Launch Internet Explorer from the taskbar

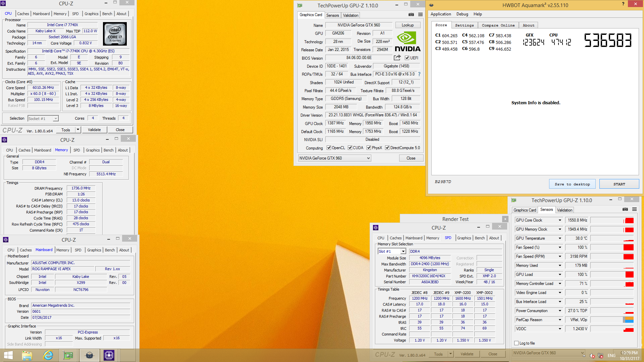(x=48, y=355)
